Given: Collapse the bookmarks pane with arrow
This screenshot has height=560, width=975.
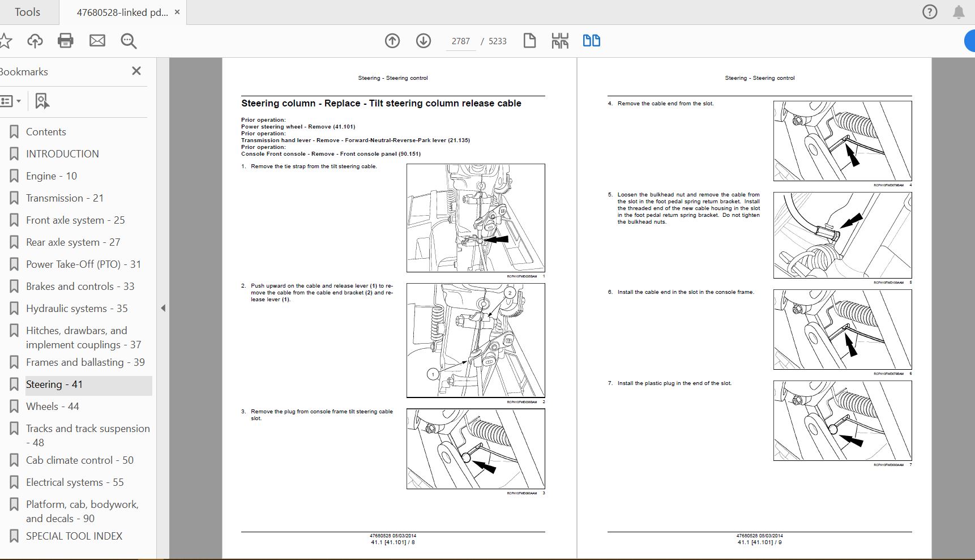Looking at the screenshot, I should [163, 308].
